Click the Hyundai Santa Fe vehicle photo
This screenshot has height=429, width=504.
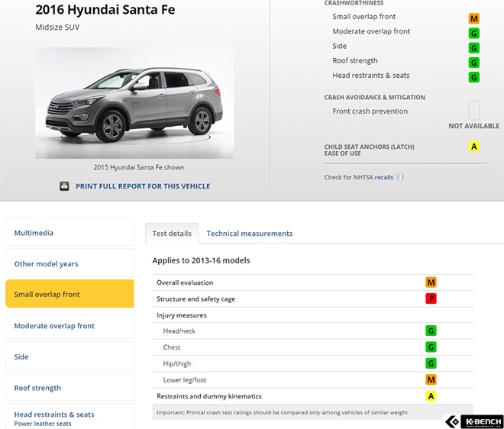[x=134, y=103]
